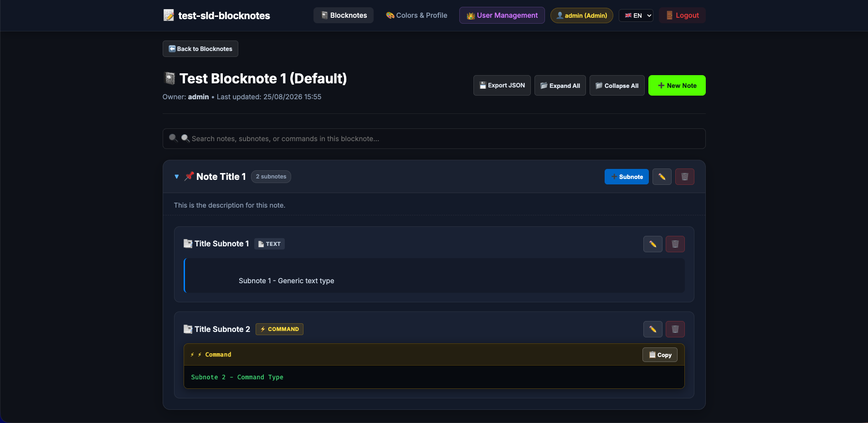Click the TEXT type badge
Screen dimensions: 868x423
tap(269, 244)
